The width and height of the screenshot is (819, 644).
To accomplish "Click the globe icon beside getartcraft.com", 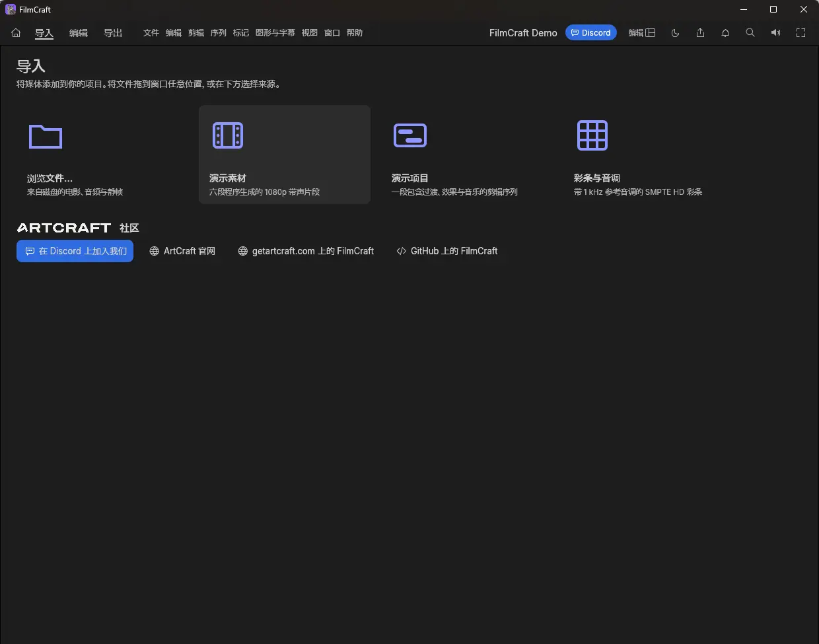I will point(242,251).
